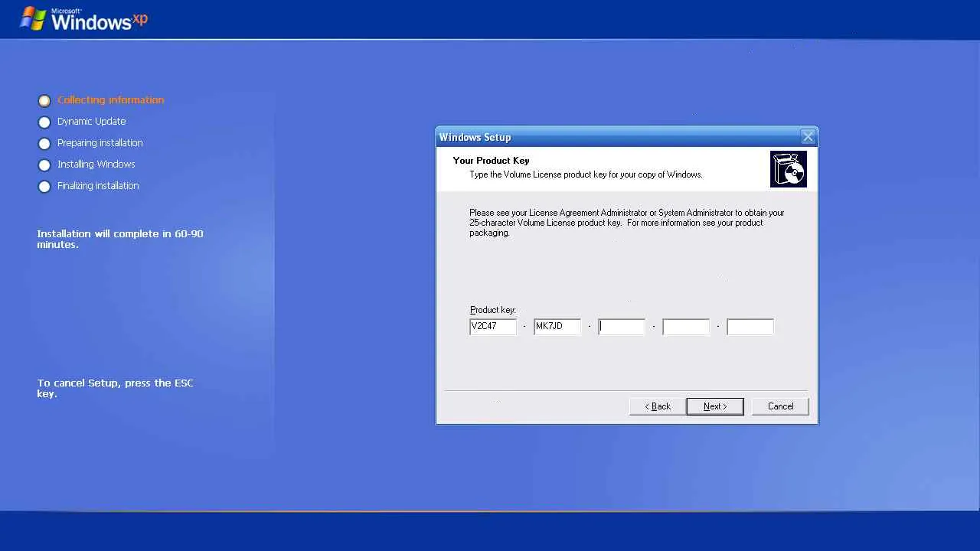980x551 pixels.
Task: Click the Dynamic Update step bullet
Action: coord(44,122)
